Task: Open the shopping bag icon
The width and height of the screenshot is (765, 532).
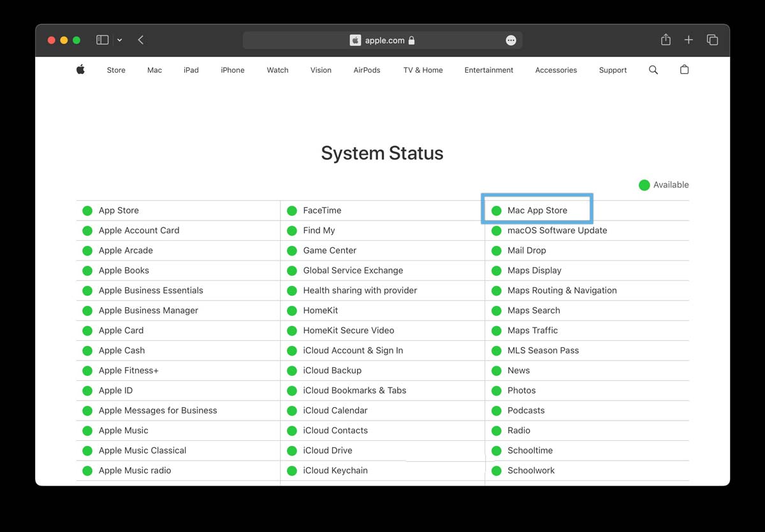Action: click(x=684, y=69)
